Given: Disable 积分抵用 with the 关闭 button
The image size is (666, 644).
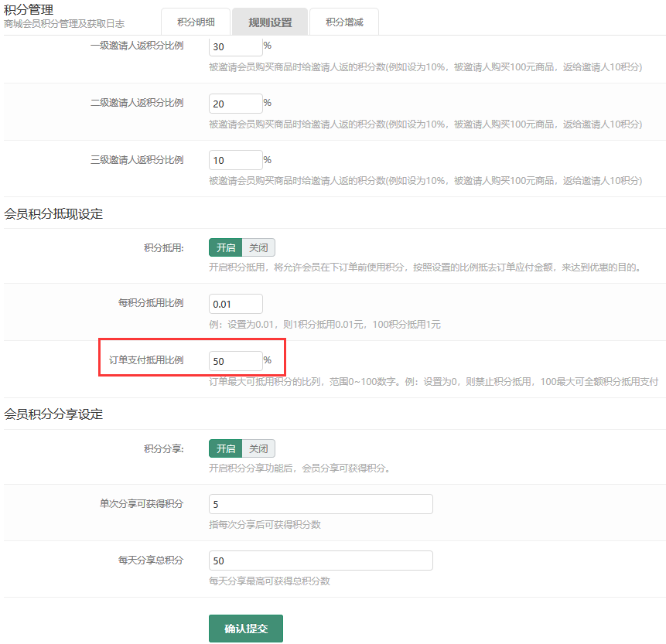Looking at the screenshot, I should click(x=258, y=247).
